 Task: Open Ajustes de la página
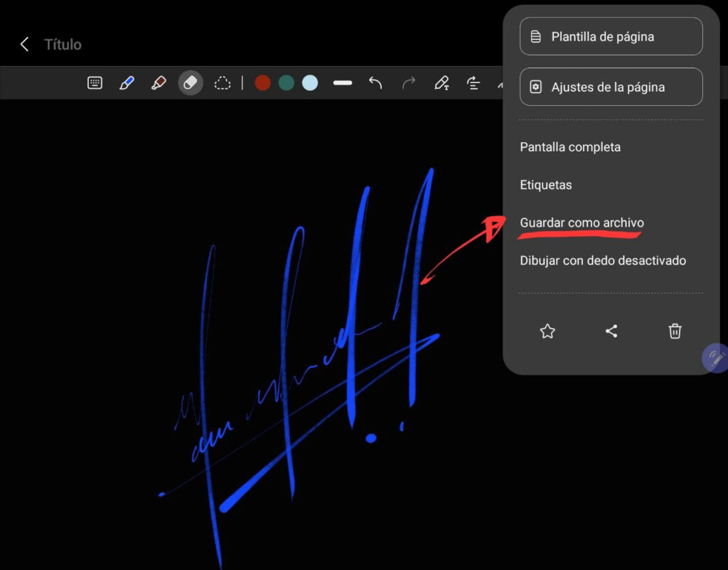point(611,87)
